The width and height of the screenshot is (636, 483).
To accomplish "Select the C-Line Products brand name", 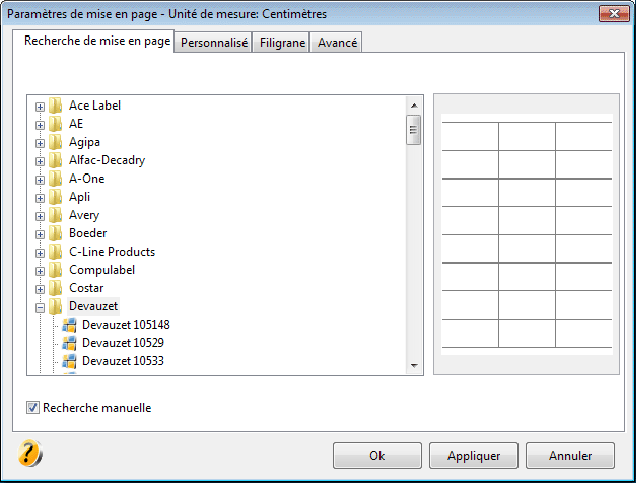I will coord(112,252).
